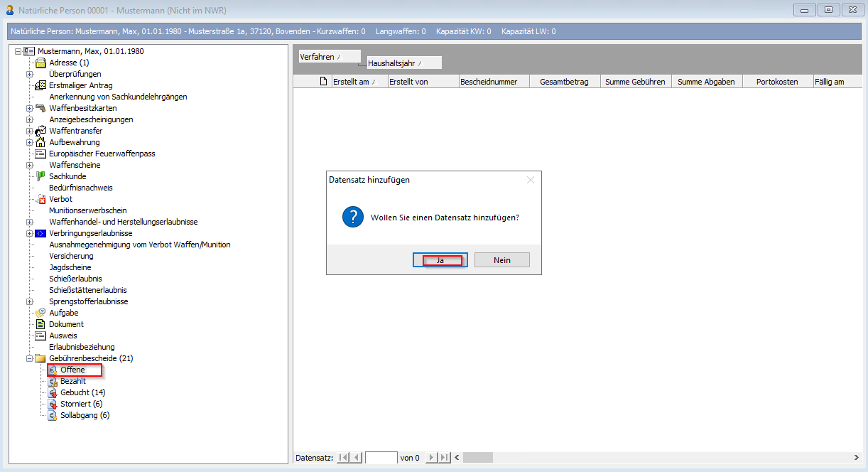Click the pistol icon beside Waffenbesitzkarten
Screen dimensions: 868x472
pos(40,108)
